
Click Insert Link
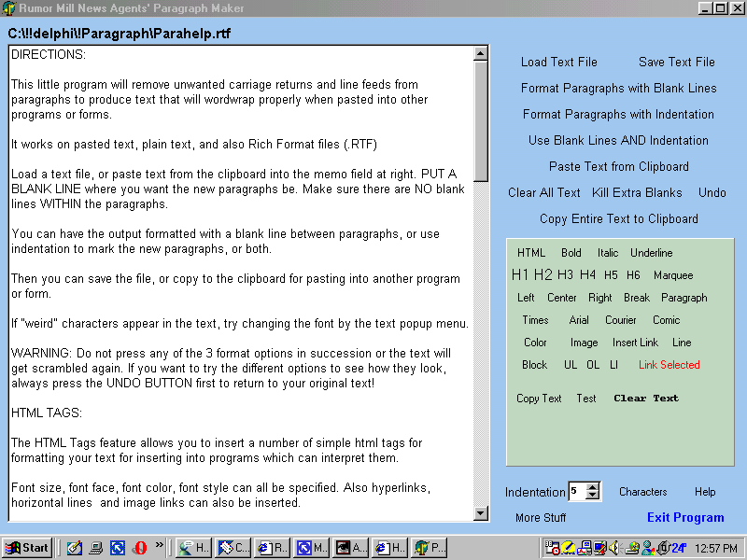[635, 343]
